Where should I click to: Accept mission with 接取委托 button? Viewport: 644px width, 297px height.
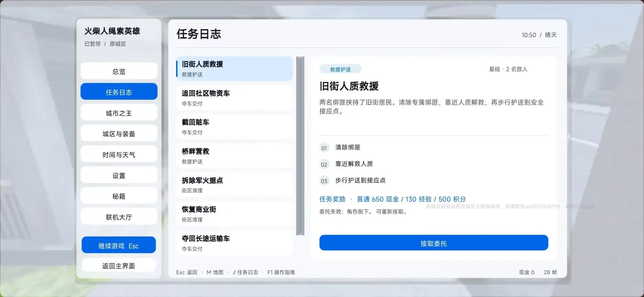click(434, 243)
